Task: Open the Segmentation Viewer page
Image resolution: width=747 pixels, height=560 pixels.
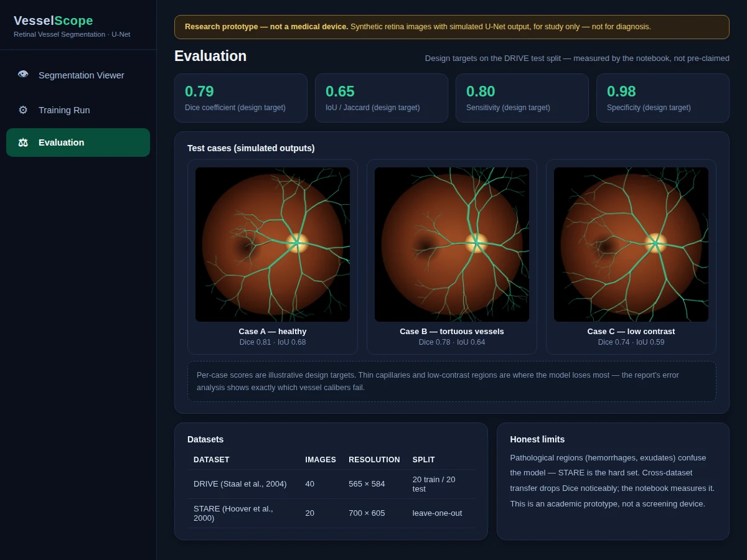Action: pos(78,75)
